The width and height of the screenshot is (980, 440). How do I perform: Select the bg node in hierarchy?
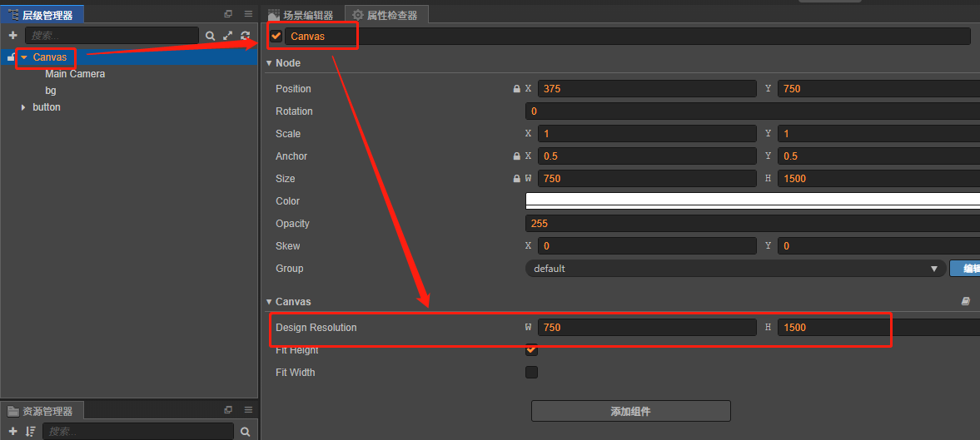51,91
